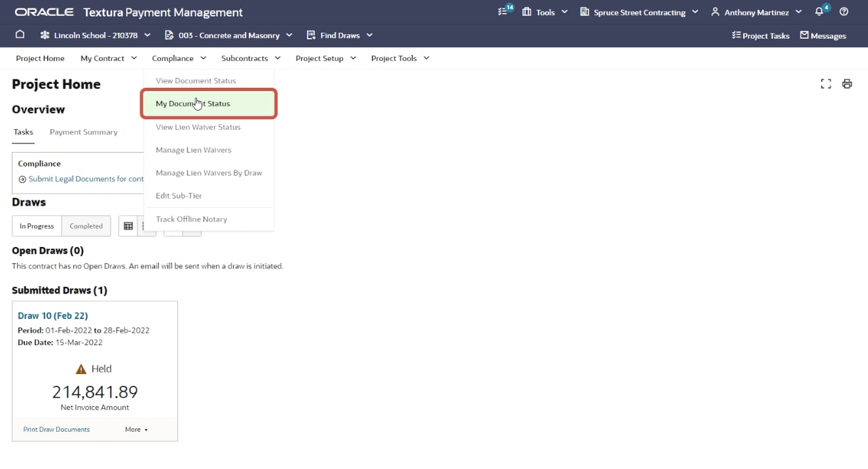
Task: Click the Find Draws icon
Action: [311, 35]
